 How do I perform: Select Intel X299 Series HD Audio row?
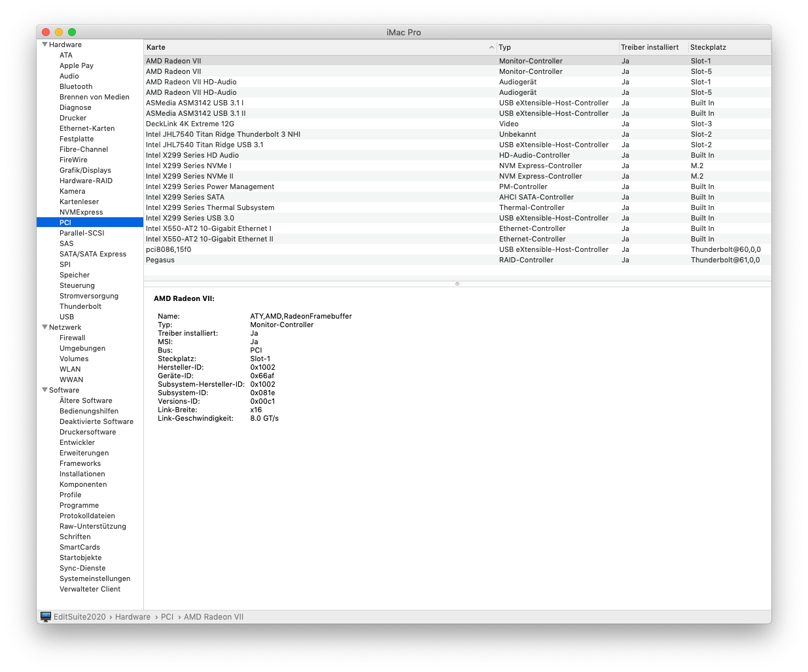(x=457, y=155)
